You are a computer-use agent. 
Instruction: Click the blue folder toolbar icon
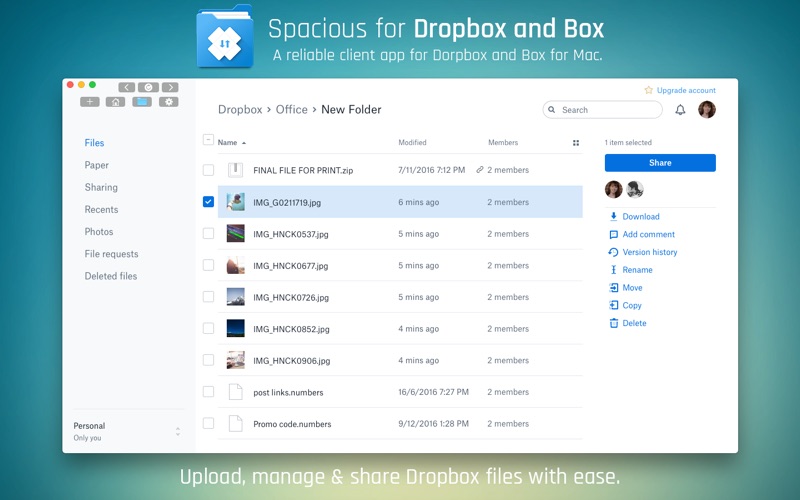[x=142, y=102]
